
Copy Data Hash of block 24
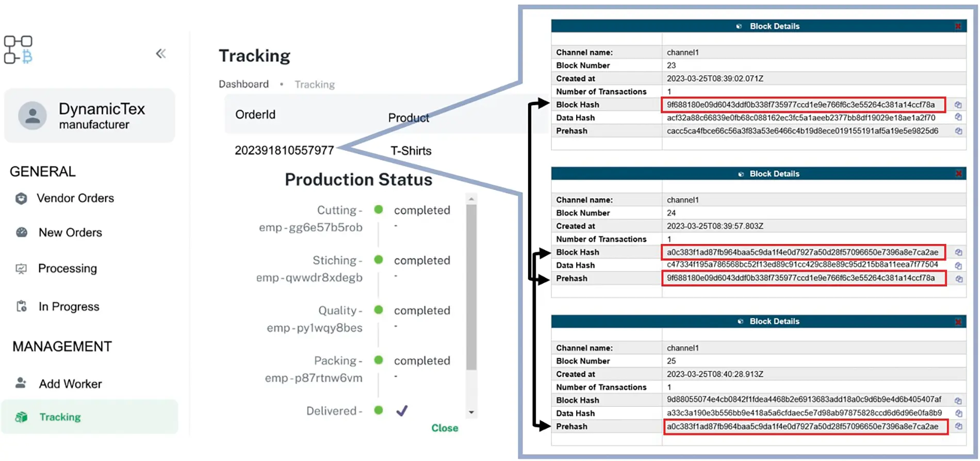(x=958, y=265)
